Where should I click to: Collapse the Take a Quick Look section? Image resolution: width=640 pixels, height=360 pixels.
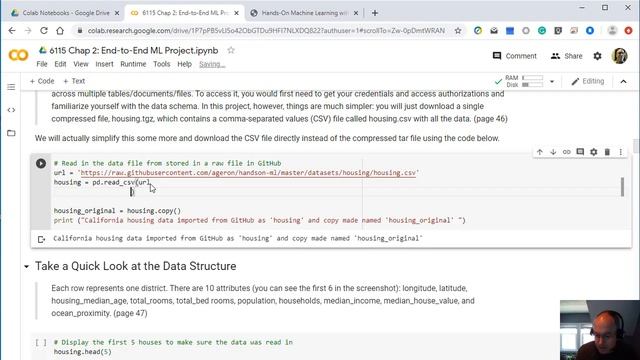[x=27, y=267]
